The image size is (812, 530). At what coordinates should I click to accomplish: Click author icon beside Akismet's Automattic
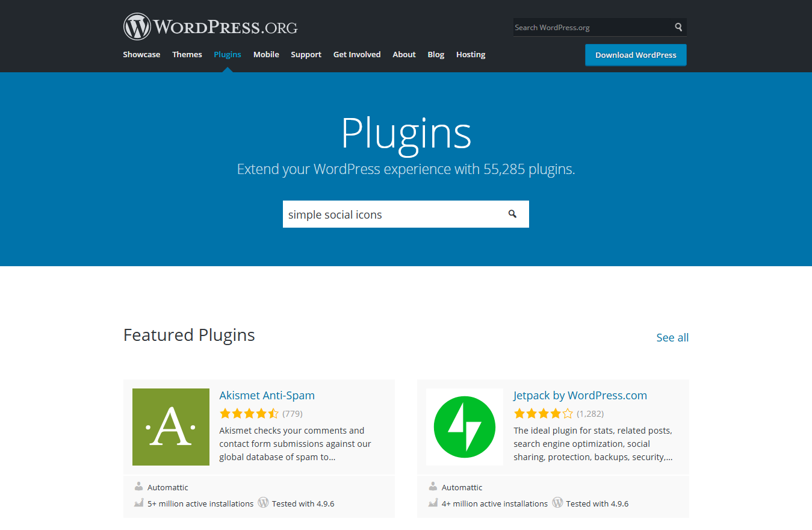pos(139,487)
